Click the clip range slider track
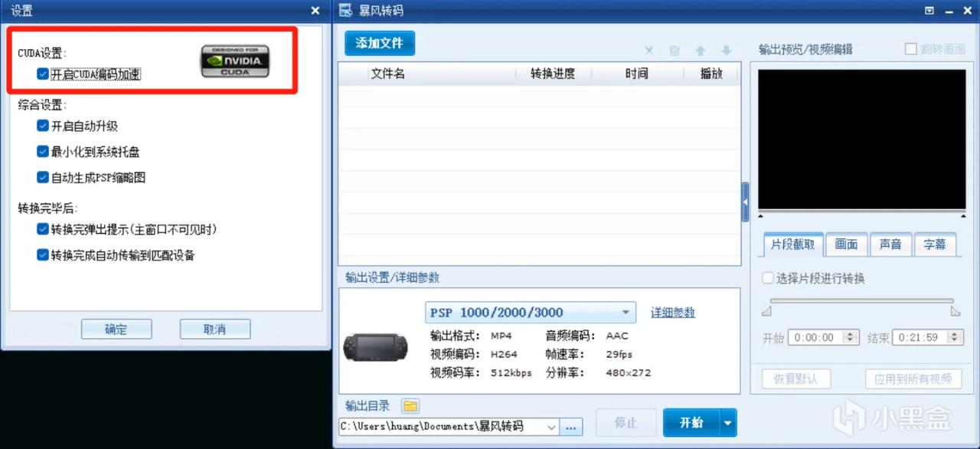 pyautogui.click(x=861, y=300)
